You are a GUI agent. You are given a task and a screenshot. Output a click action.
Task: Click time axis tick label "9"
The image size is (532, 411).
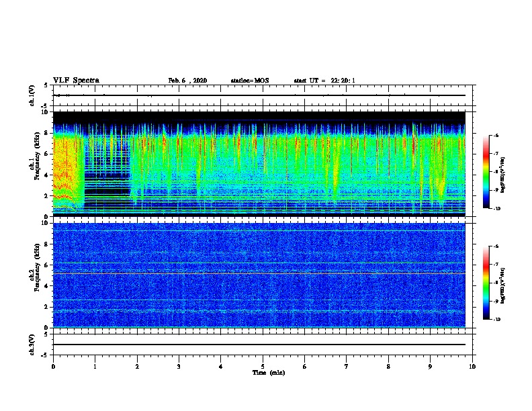pos(430,367)
